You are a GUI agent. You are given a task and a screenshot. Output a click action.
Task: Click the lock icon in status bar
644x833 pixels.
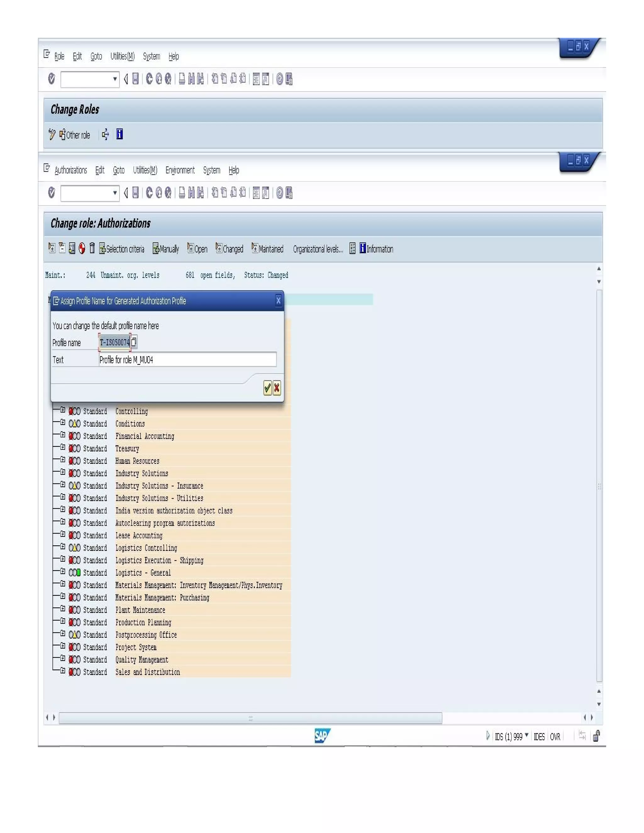pyautogui.click(x=596, y=736)
